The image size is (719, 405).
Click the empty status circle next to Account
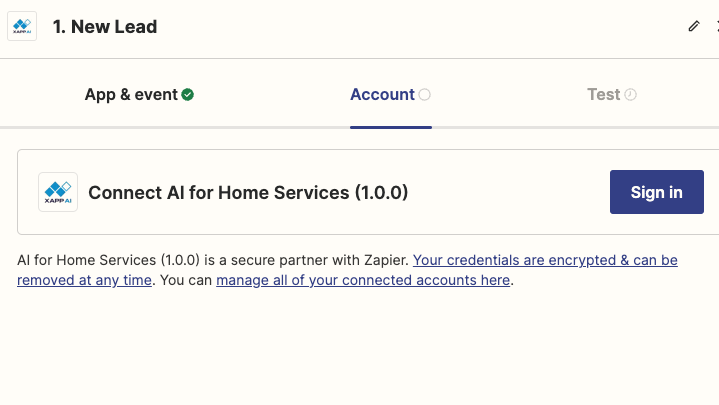point(425,94)
